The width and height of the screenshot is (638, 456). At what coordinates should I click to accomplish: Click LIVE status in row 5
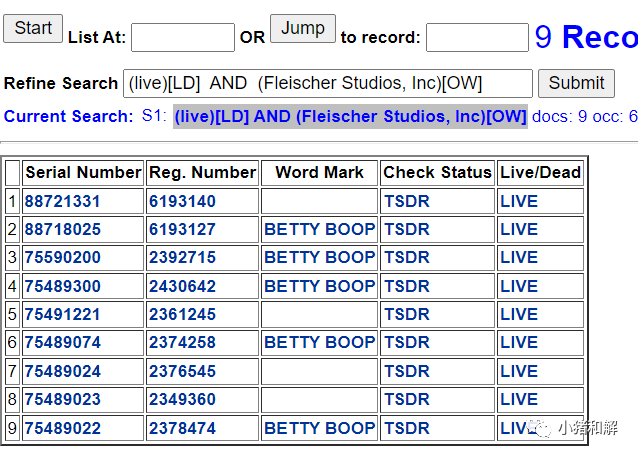pyautogui.click(x=519, y=314)
